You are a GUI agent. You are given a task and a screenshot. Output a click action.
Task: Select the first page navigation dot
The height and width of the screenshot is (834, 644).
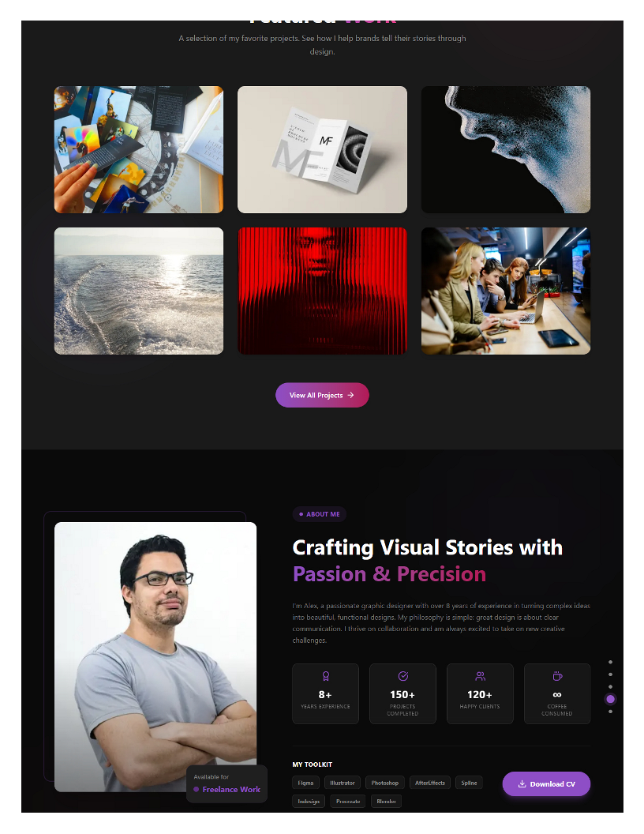point(611,662)
